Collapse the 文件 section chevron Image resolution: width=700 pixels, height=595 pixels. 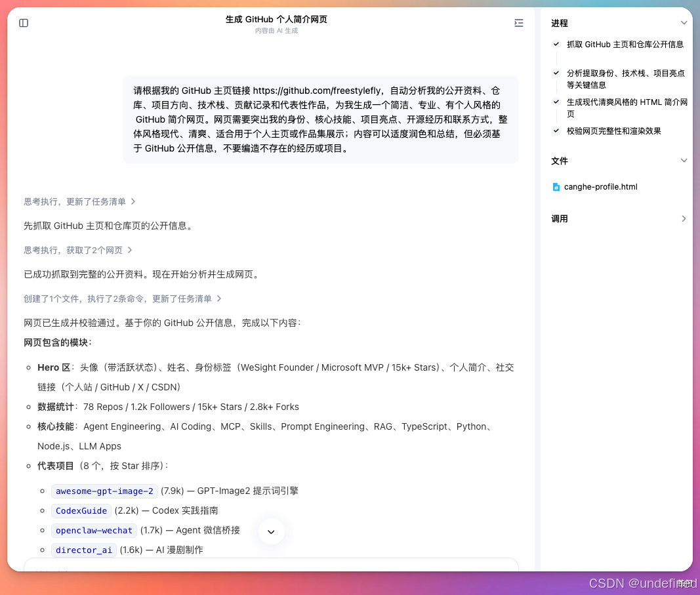[x=684, y=161]
